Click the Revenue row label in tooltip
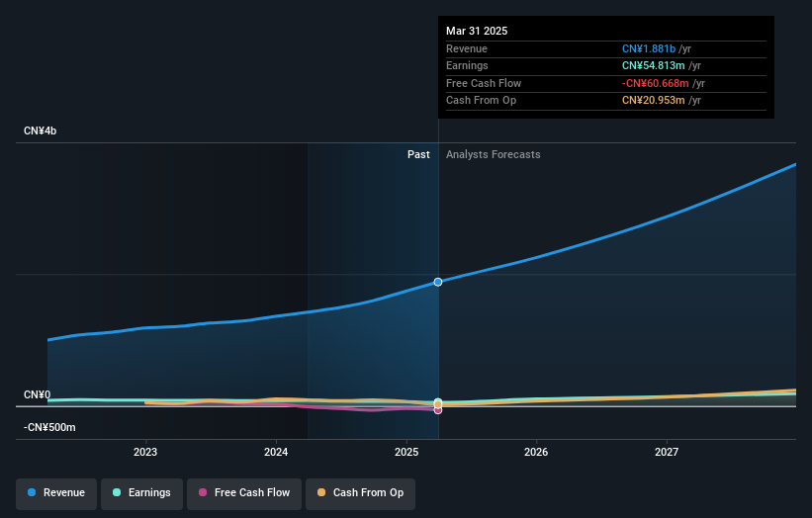Screen dimensions: 812x518 pos(467,48)
